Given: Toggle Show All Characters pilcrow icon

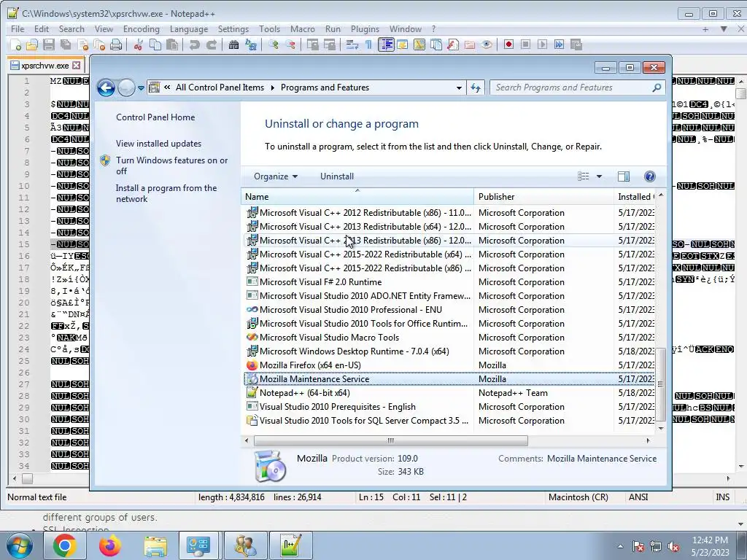Looking at the screenshot, I should [368, 44].
